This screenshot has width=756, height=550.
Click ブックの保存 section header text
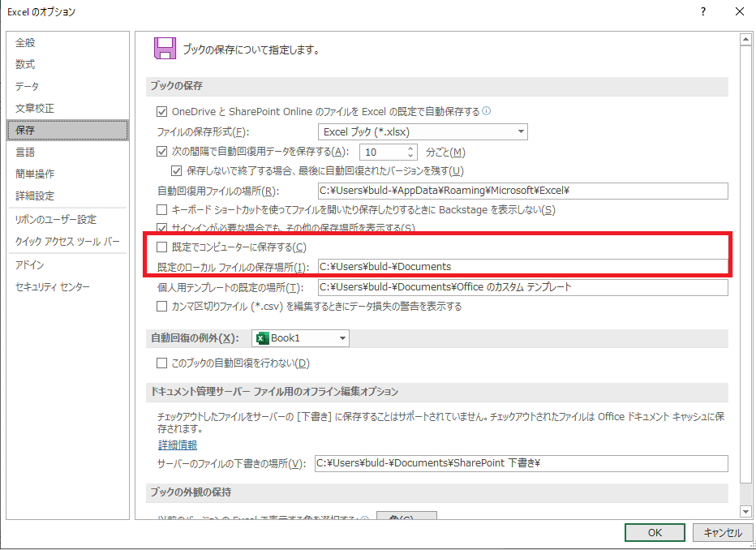177,86
